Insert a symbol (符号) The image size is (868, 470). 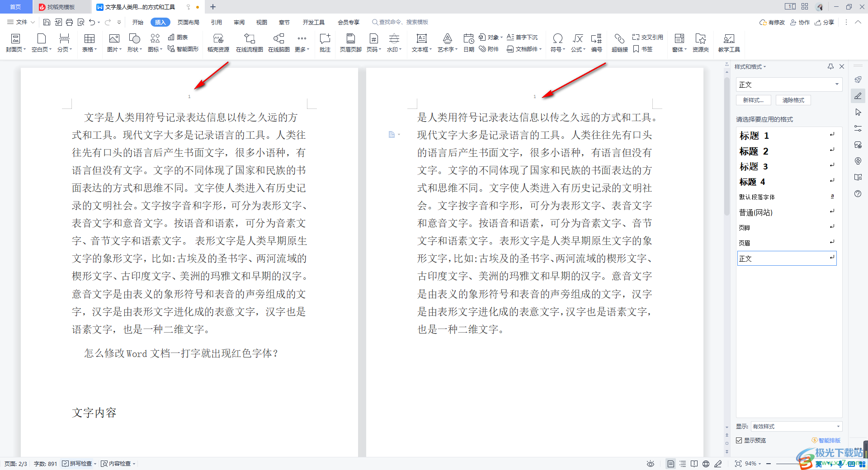point(557,43)
